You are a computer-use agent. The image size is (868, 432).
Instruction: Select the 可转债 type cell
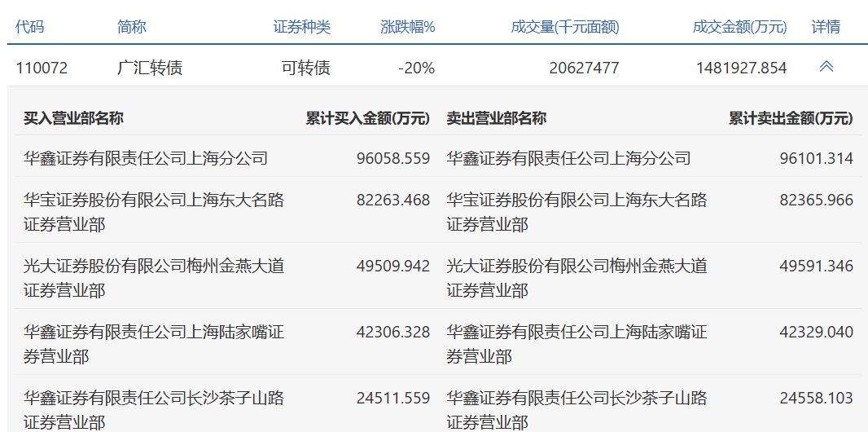click(x=305, y=68)
